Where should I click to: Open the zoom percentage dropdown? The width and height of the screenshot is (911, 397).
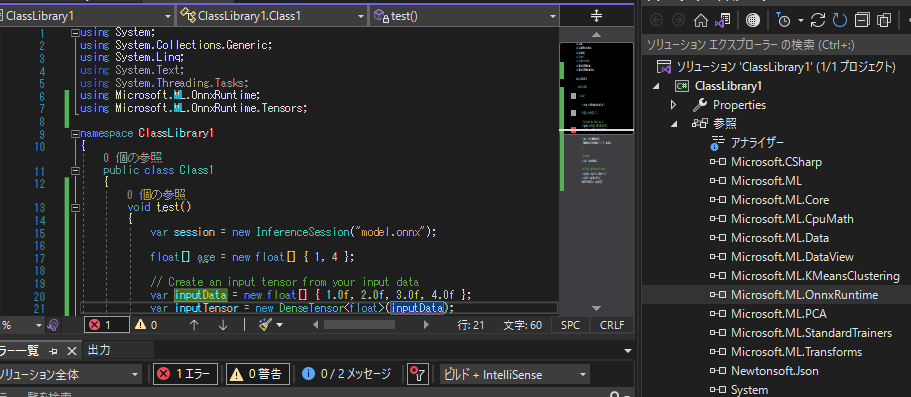pyautogui.click(x=40, y=325)
